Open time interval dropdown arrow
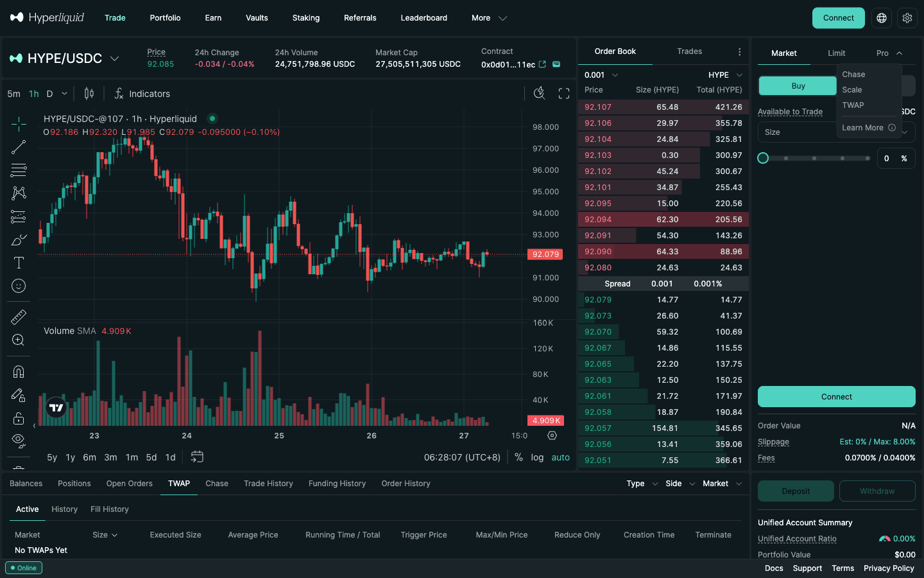This screenshot has height=578, width=924. 64,94
